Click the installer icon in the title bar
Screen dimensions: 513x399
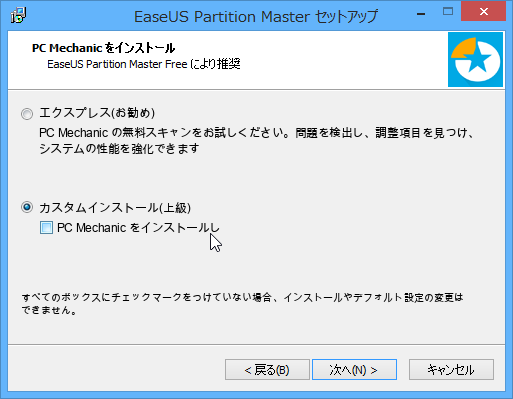pyautogui.click(x=18, y=15)
